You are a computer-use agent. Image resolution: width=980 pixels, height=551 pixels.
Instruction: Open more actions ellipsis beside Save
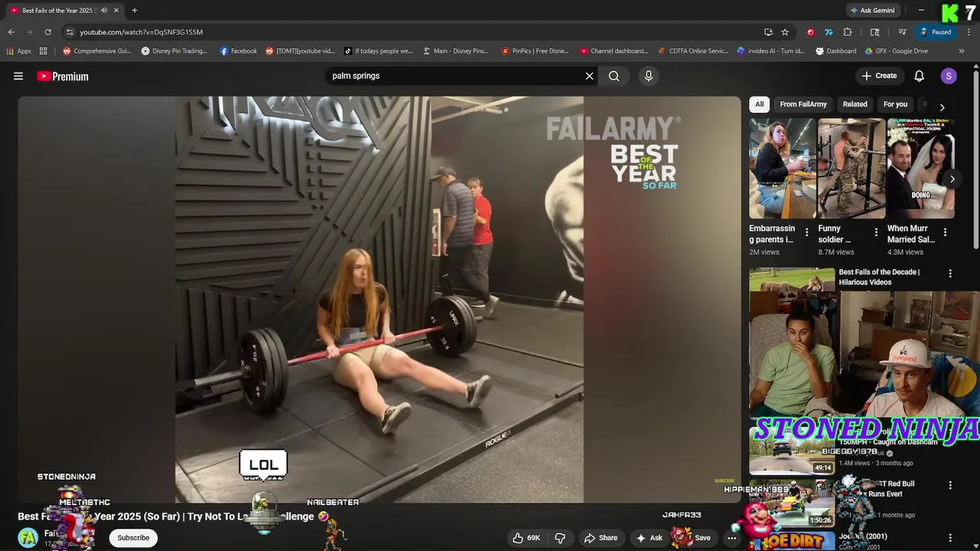[732, 538]
